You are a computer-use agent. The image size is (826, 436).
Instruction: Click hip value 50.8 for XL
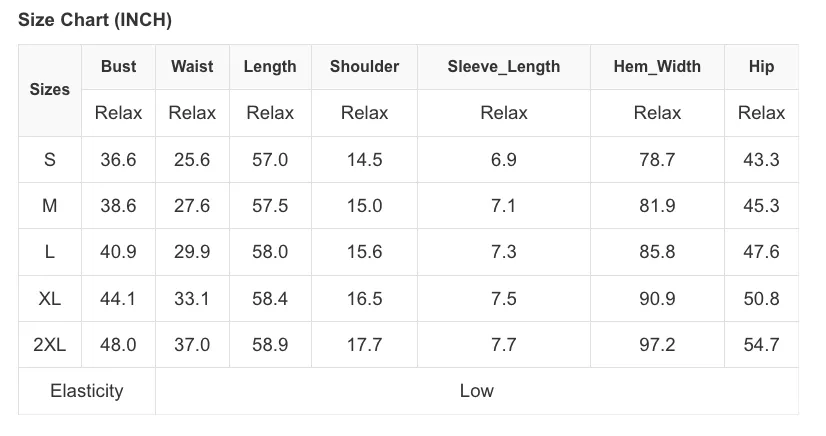[761, 299]
